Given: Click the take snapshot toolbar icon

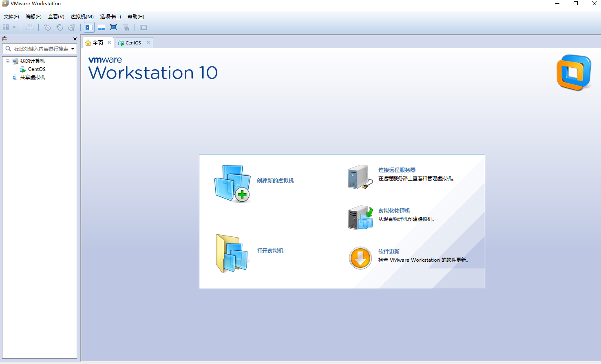Looking at the screenshot, I should tap(47, 27).
